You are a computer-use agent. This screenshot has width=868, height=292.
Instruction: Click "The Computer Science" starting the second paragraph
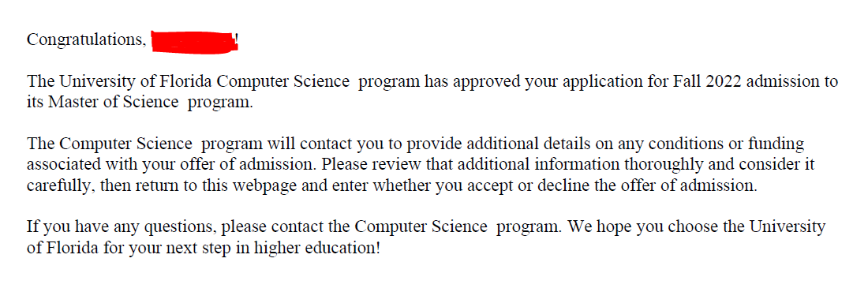[110, 144]
